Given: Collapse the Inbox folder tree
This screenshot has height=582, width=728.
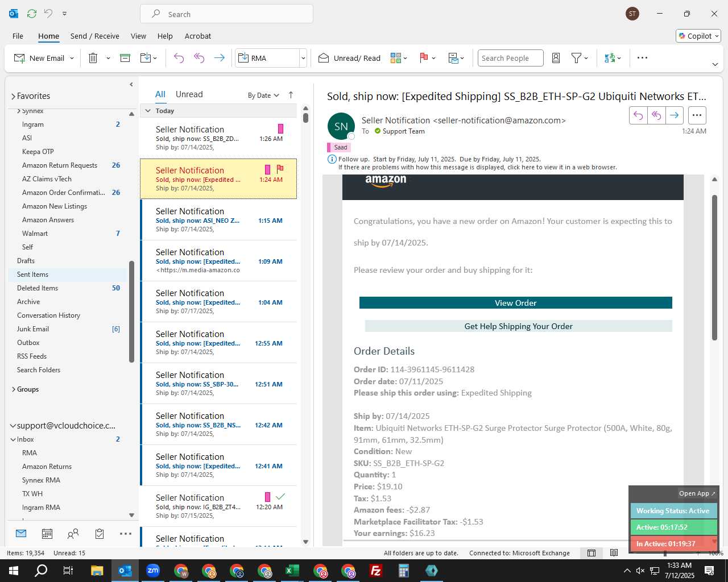Looking at the screenshot, I should point(13,439).
